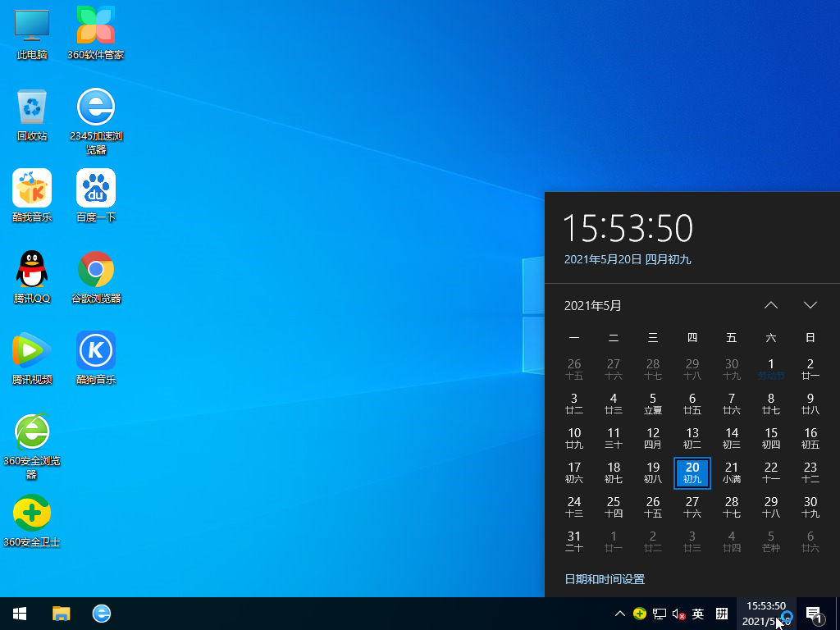Viewport: 840px width, 630px height.
Task: Select 百度一下 desktop icon
Action: pyautogui.click(x=96, y=196)
